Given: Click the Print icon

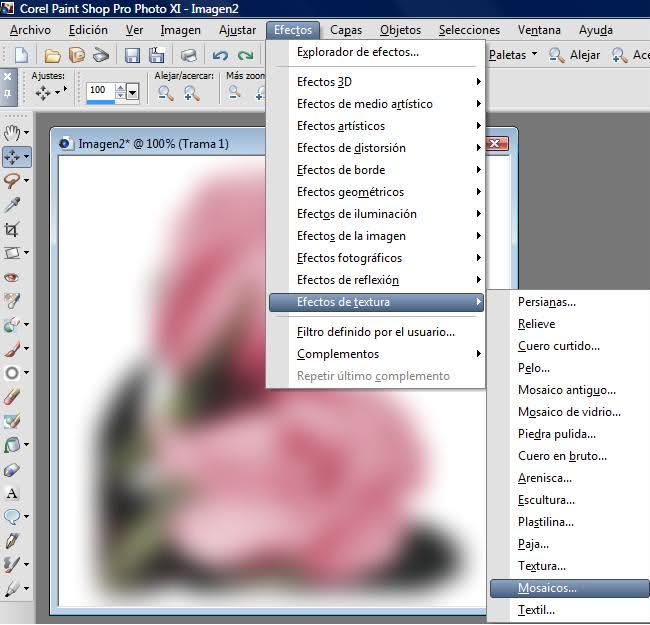Looking at the screenshot, I should pos(189,55).
